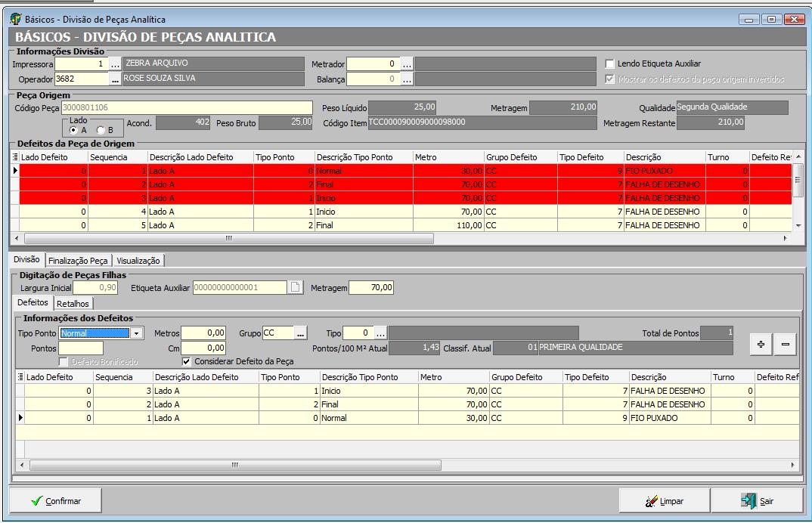Open column chooser in lower defects grid
This screenshot has width=812, height=523.
tap(20, 377)
